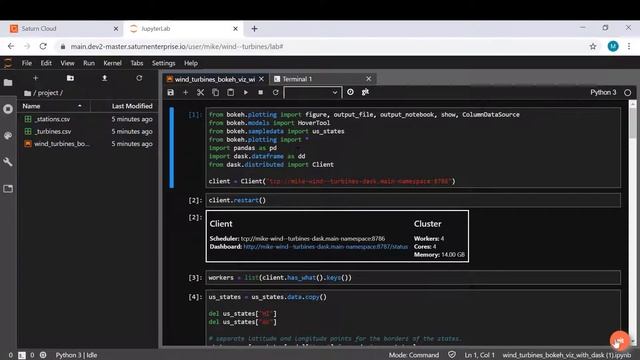Upload files using the upload icon
The image size is (640, 360).
(104, 78)
